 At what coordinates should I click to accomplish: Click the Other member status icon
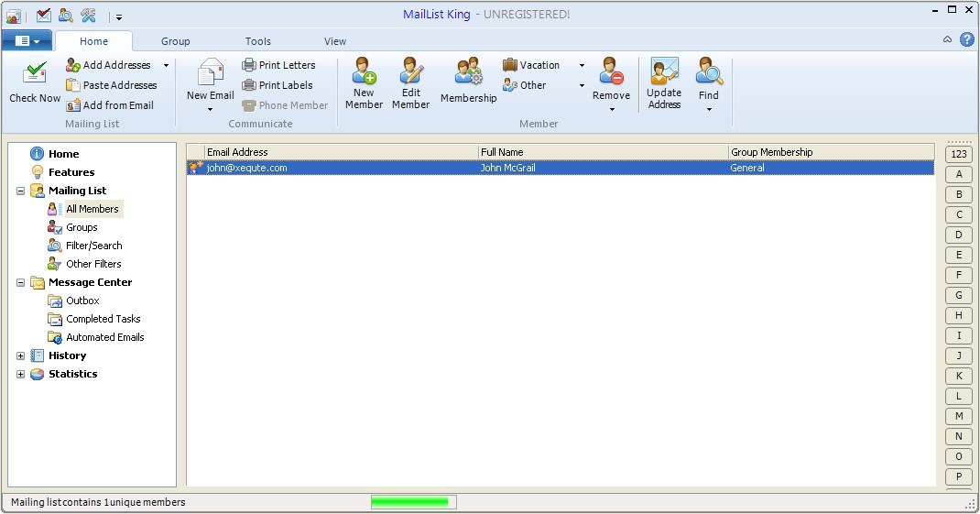[510, 85]
